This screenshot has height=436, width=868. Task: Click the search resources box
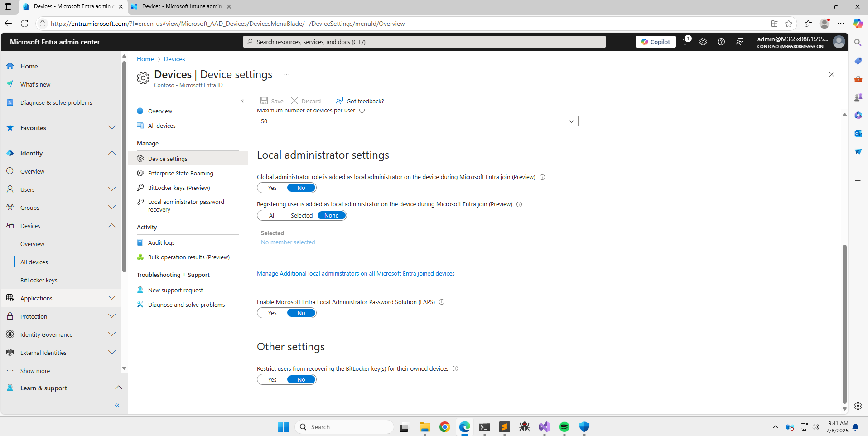click(424, 42)
